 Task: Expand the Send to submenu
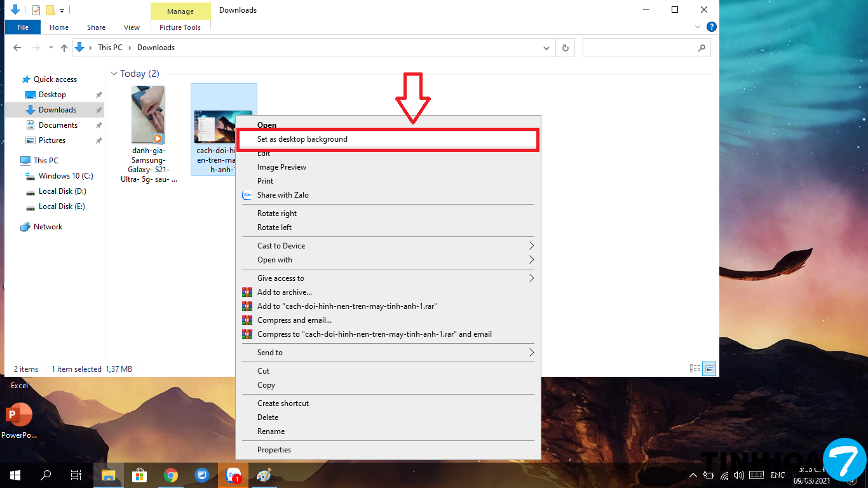tap(531, 353)
